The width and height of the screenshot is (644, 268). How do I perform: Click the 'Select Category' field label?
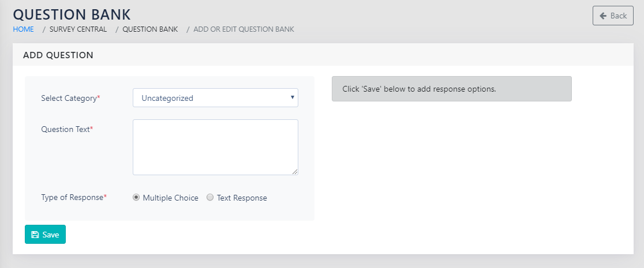69,98
